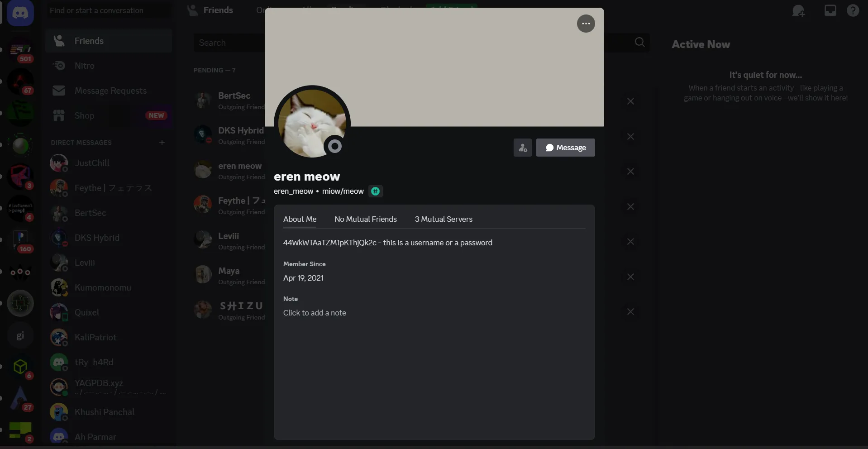The width and height of the screenshot is (868, 449).
Task: Open the help question mark icon
Action: (x=853, y=10)
